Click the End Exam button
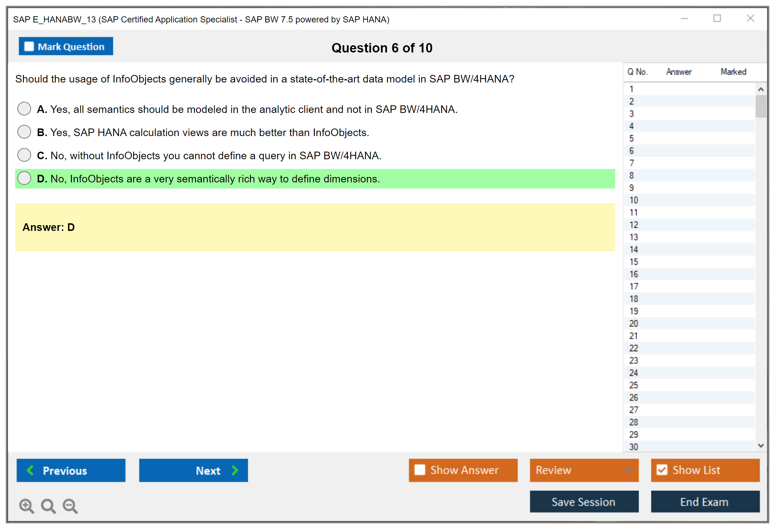 [x=705, y=502]
